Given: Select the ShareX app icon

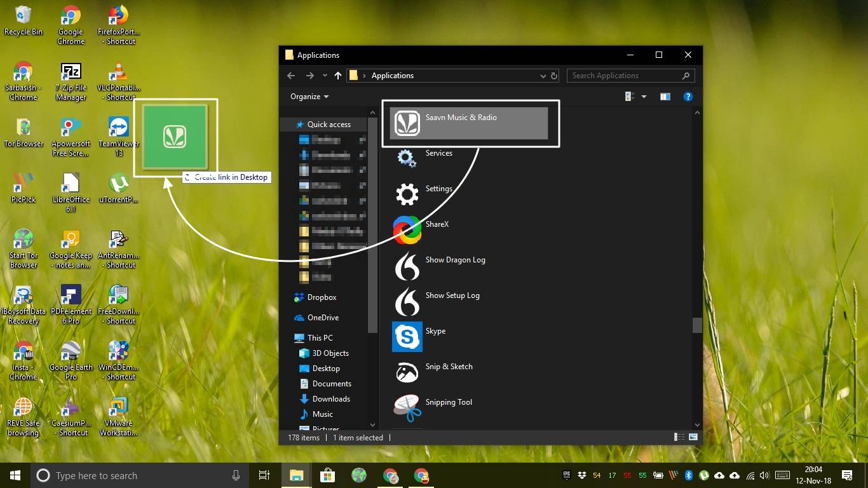Looking at the screenshot, I should click(407, 229).
